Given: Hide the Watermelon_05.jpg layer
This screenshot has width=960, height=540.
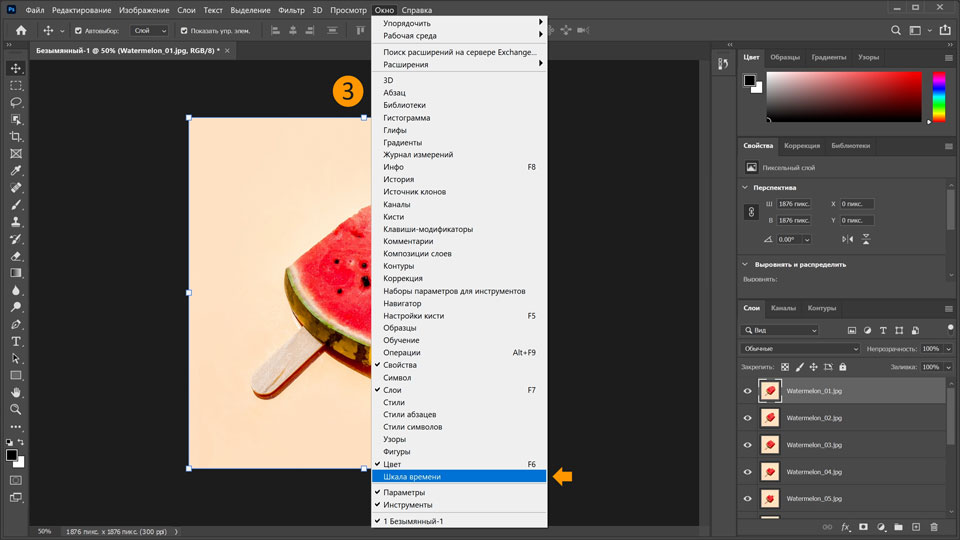Looking at the screenshot, I should 748,499.
